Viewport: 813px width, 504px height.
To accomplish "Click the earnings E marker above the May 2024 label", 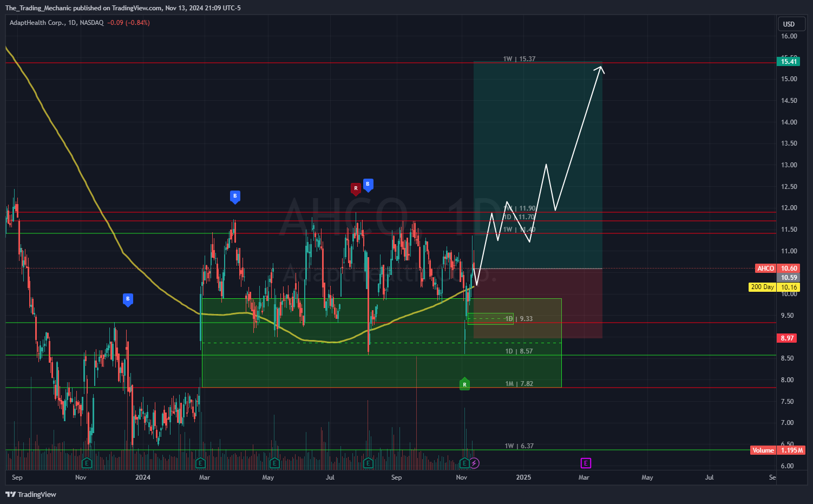I will tap(274, 463).
